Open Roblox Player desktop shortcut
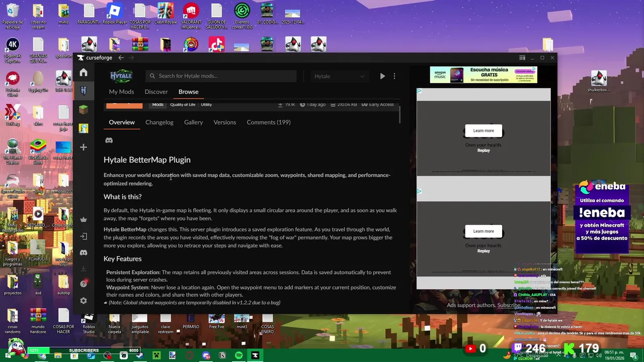This screenshot has height=362, width=644. click(x=115, y=14)
